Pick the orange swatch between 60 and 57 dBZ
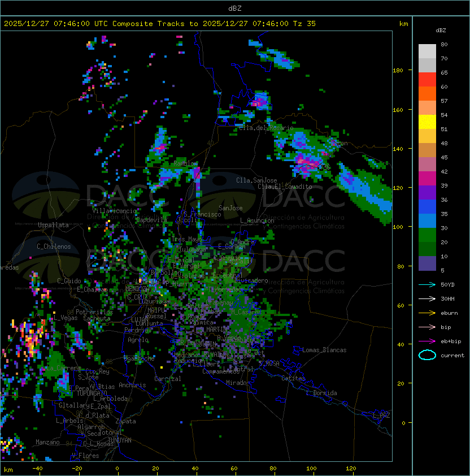 coord(427,93)
